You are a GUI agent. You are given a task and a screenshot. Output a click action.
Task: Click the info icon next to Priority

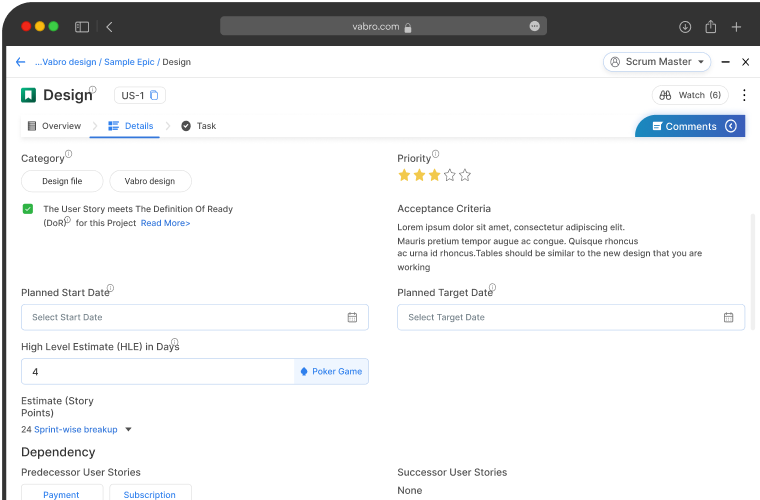437,156
